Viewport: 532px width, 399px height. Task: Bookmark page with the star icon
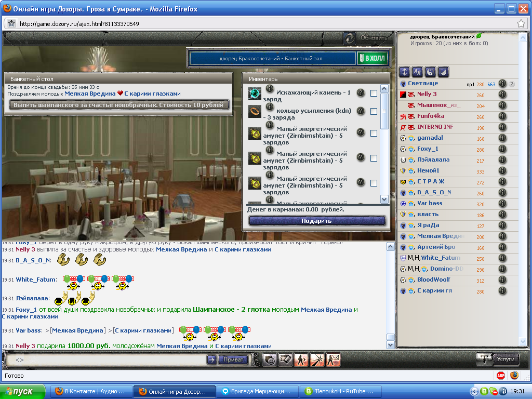(x=521, y=23)
